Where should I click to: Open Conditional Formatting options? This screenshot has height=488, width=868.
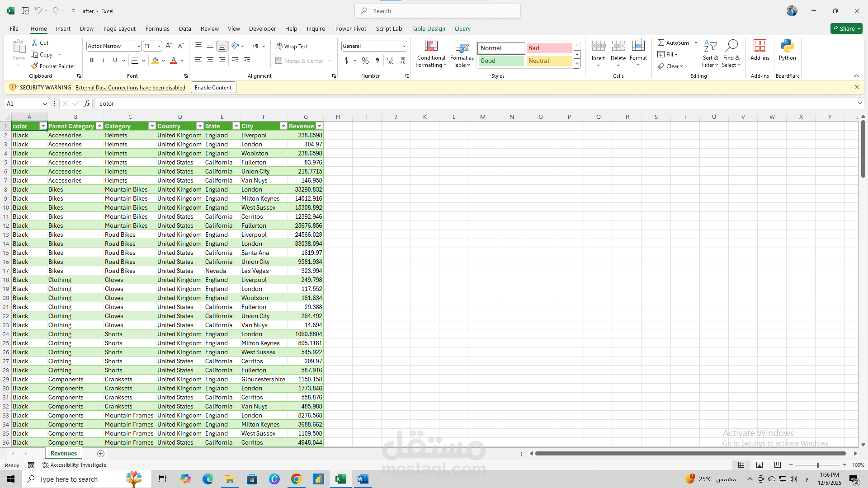pyautogui.click(x=430, y=53)
